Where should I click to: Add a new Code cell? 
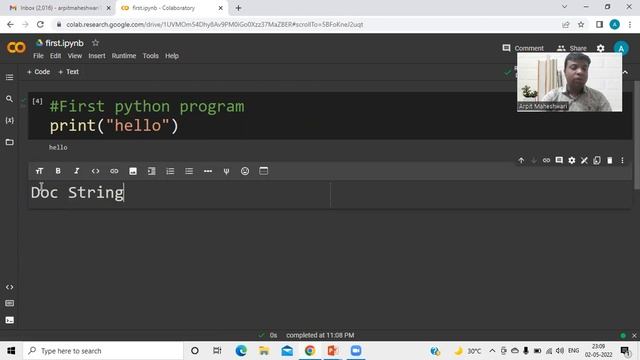tap(38, 72)
